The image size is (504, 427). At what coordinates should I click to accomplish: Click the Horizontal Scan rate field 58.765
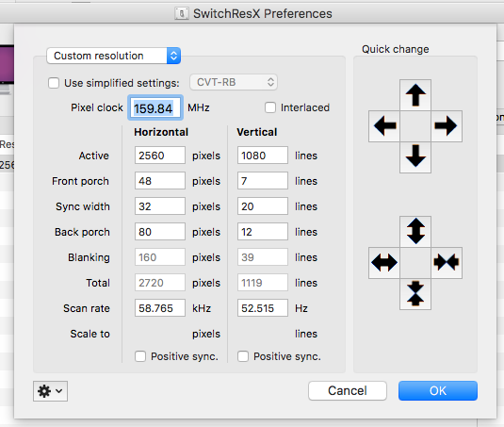pyautogui.click(x=160, y=308)
